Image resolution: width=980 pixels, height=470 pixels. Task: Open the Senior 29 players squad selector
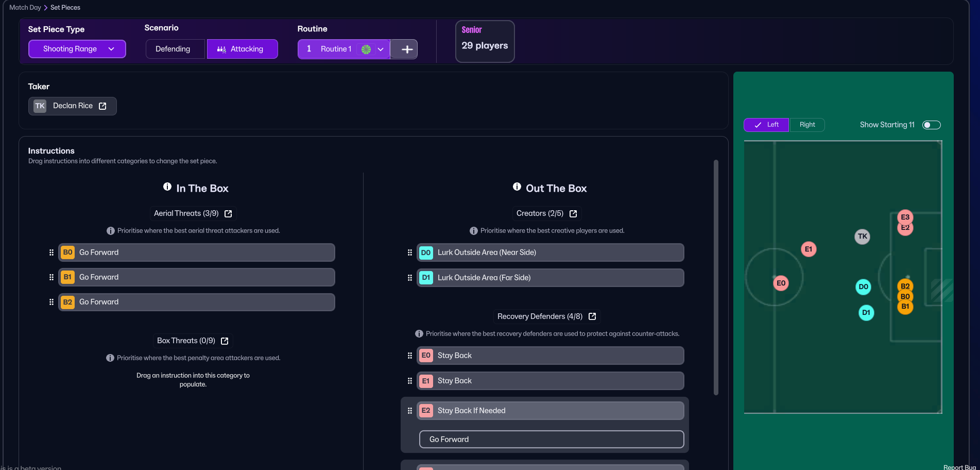(x=485, y=41)
